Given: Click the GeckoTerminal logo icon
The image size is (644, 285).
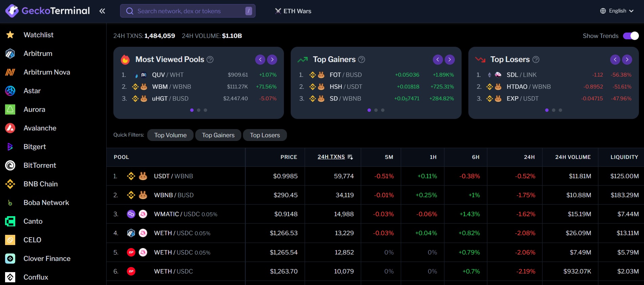Looking at the screenshot, I should [x=12, y=11].
